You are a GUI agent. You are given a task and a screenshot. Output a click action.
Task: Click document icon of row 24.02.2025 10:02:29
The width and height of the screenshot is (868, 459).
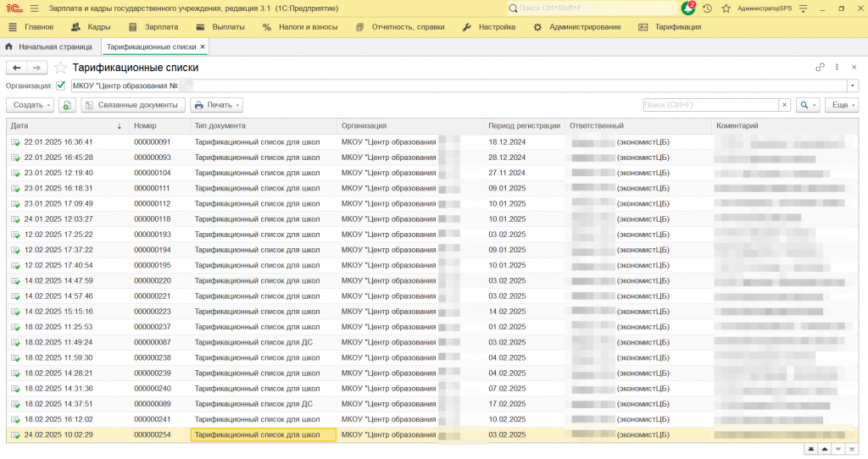click(x=15, y=435)
